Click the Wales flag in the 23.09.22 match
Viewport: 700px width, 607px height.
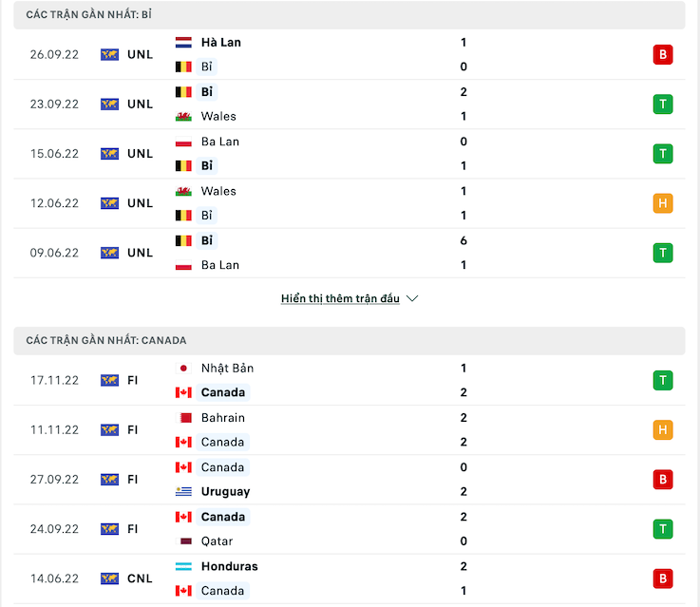click(x=184, y=116)
